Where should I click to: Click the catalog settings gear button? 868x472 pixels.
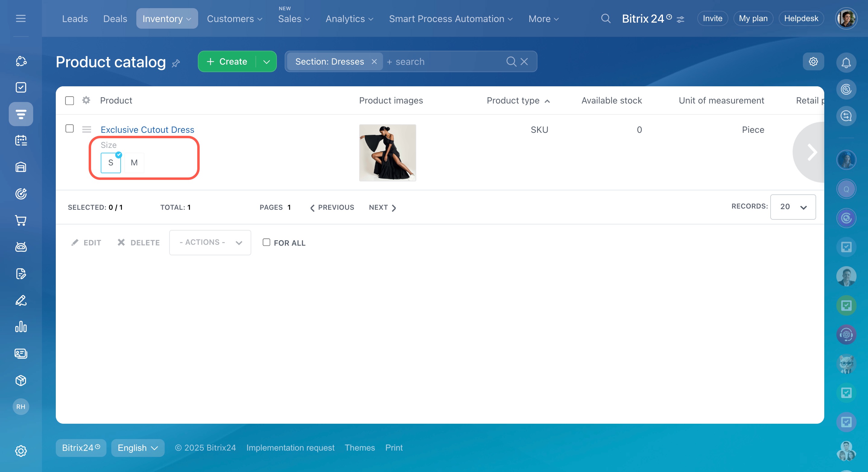click(813, 62)
